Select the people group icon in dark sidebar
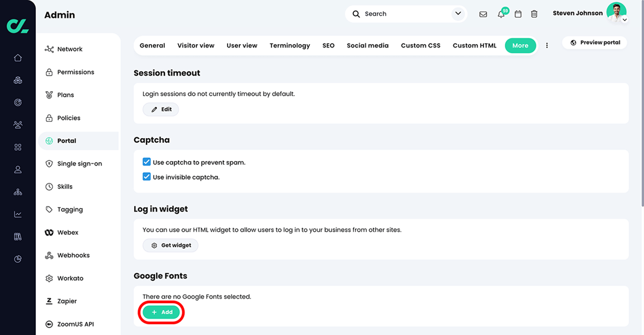The width and height of the screenshot is (644, 335). click(17, 124)
